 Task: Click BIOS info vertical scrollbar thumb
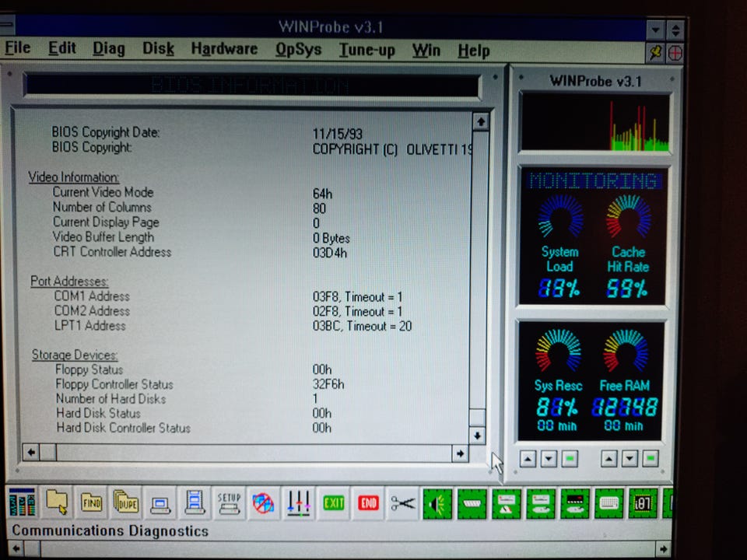pyautogui.click(x=477, y=417)
